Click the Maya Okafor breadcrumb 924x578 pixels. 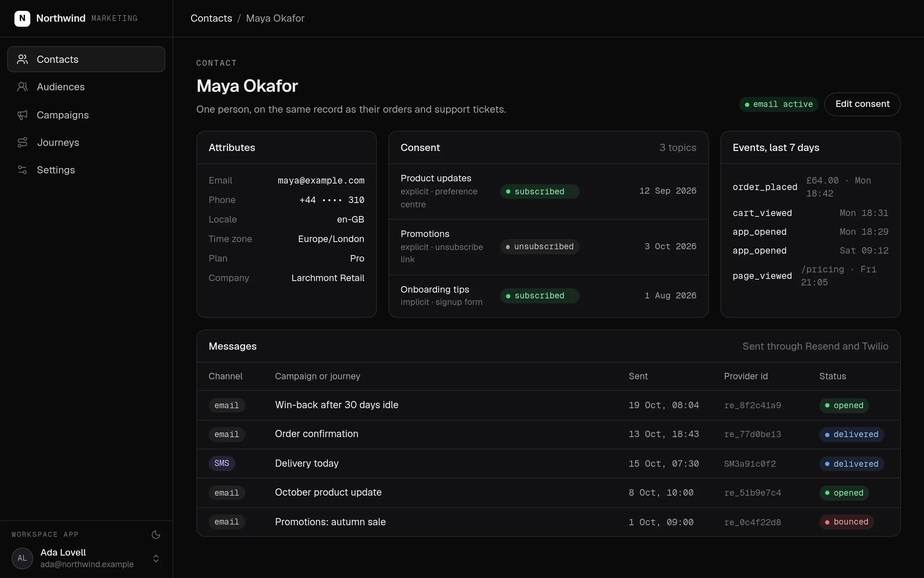click(x=275, y=18)
